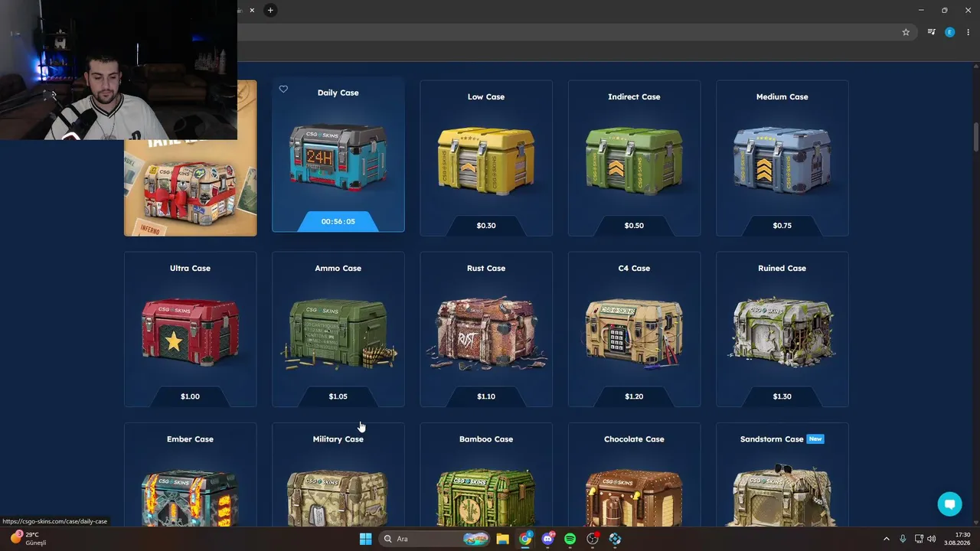Click the Chocolate Case title
Screen dimensions: 980x551
tap(634, 439)
